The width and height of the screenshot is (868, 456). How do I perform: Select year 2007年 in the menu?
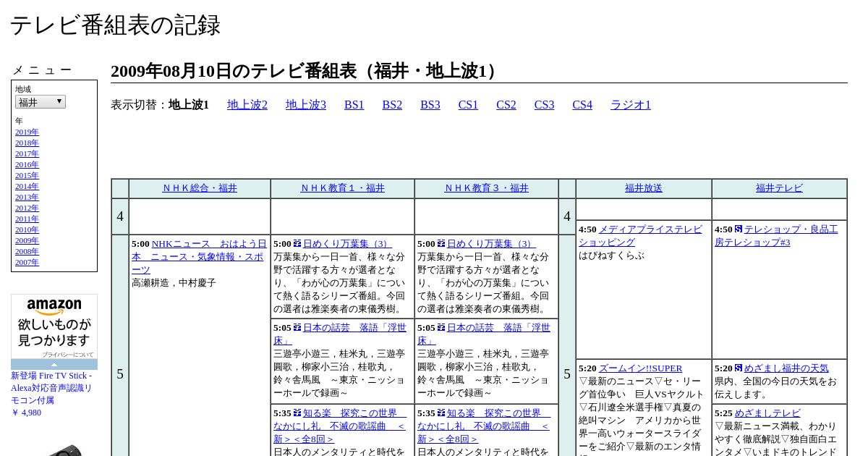point(27,263)
